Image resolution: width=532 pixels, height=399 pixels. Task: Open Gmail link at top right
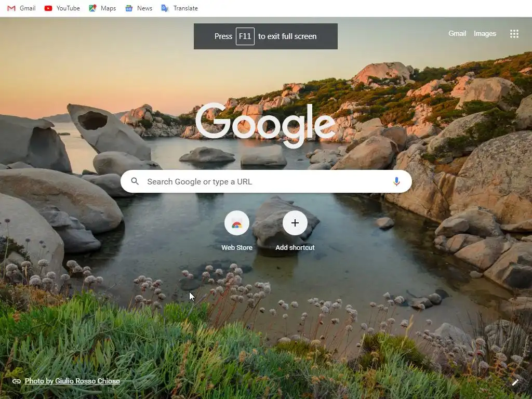(457, 34)
